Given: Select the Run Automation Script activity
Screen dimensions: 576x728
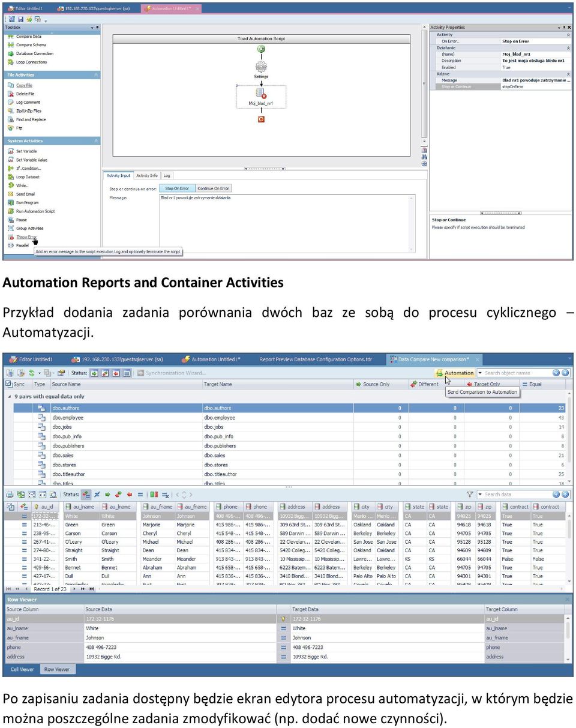Looking at the screenshot, I should tap(31, 211).
